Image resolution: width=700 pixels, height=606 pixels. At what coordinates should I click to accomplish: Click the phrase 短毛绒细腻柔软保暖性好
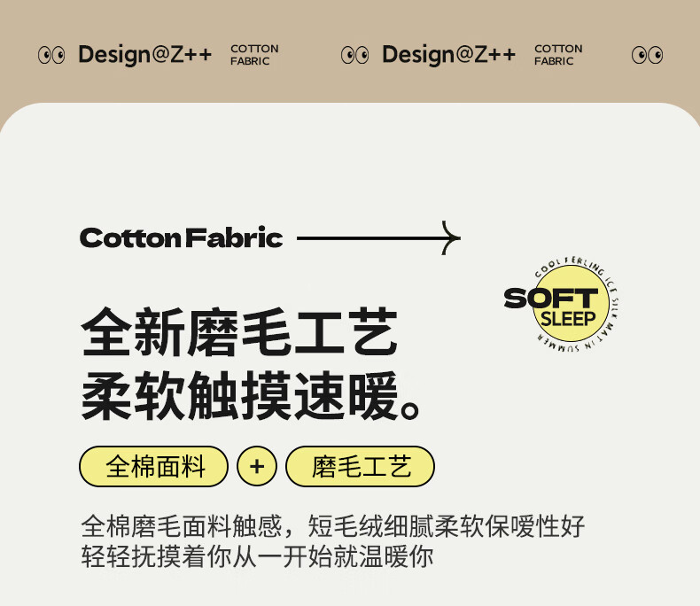[x=447, y=526]
